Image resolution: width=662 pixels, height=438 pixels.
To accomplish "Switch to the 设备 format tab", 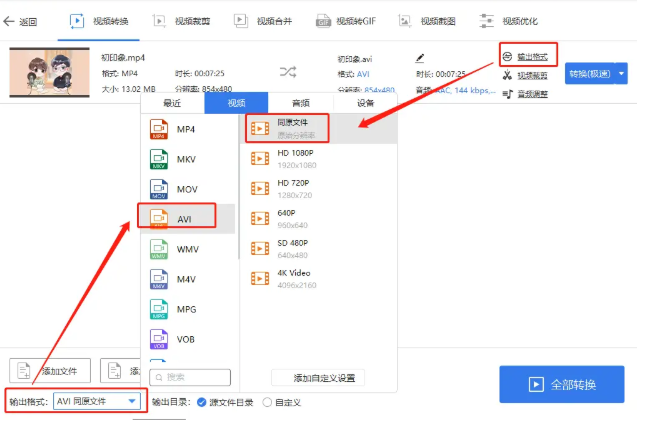I will coord(366,103).
